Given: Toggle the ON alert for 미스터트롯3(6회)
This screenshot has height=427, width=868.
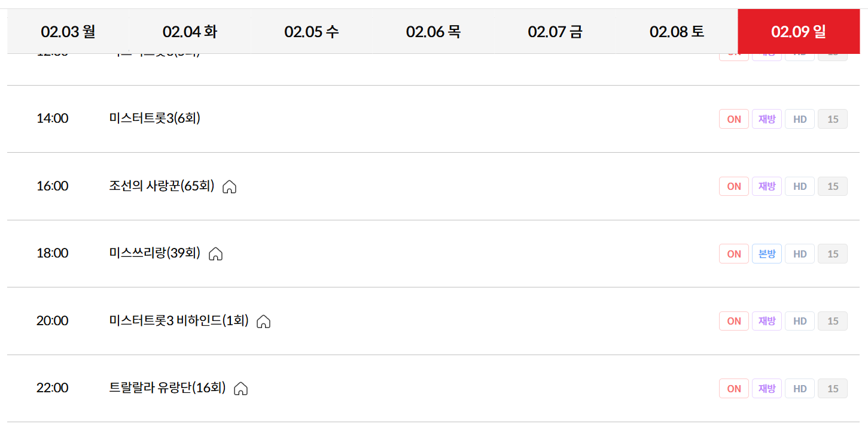Looking at the screenshot, I should pos(733,119).
